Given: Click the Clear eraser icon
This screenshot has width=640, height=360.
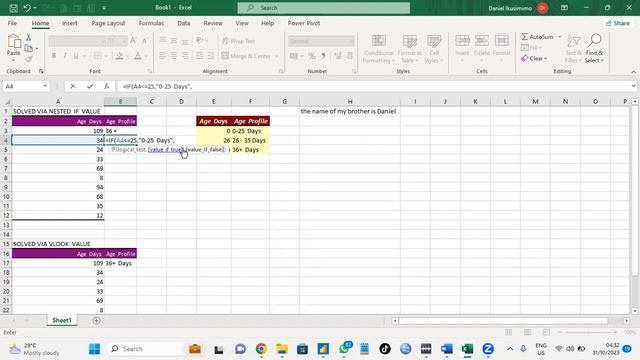Looking at the screenshot, I should tap(524, 58).
